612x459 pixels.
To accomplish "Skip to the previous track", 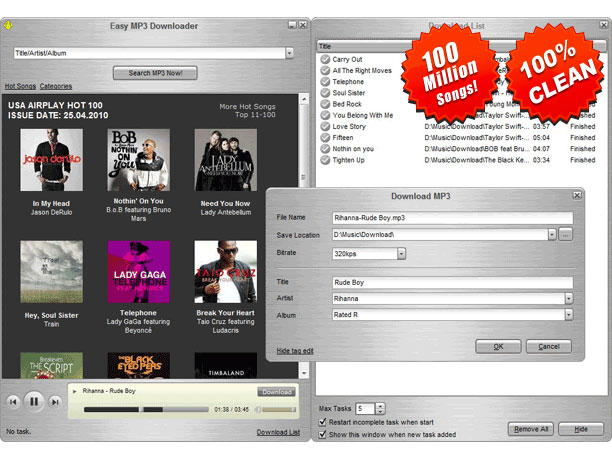I will [13, 401].
